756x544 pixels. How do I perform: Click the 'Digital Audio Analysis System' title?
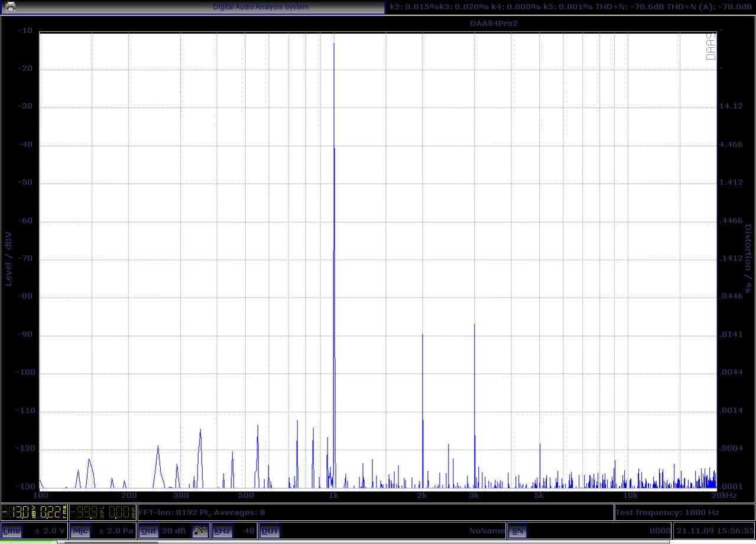tap(261, 7)
